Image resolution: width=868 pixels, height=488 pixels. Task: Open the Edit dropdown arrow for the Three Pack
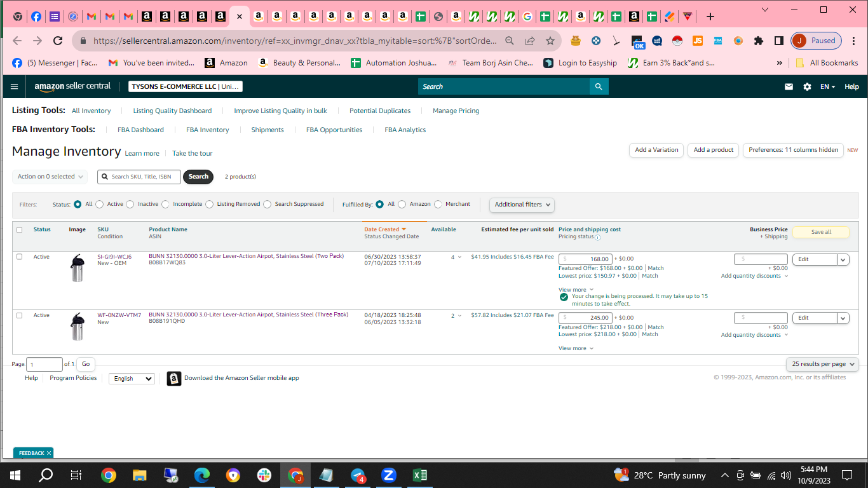(x=844, y=318)
